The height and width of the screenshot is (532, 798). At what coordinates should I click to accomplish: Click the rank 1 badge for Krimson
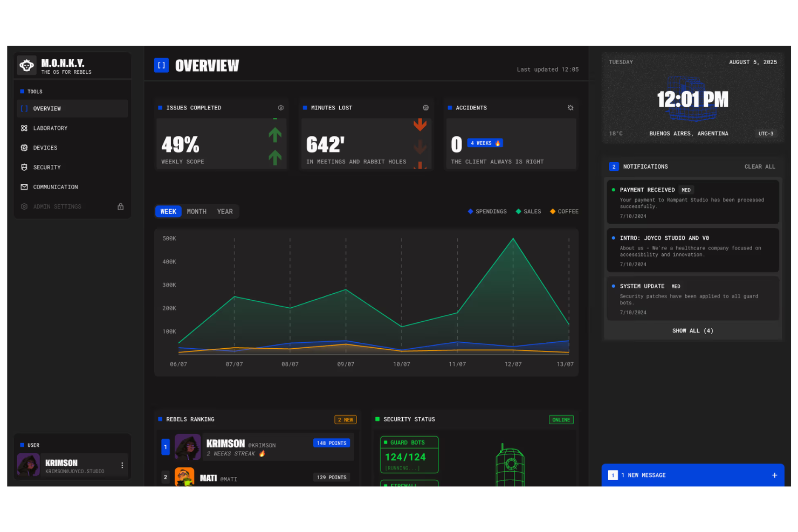click(166, 447)
